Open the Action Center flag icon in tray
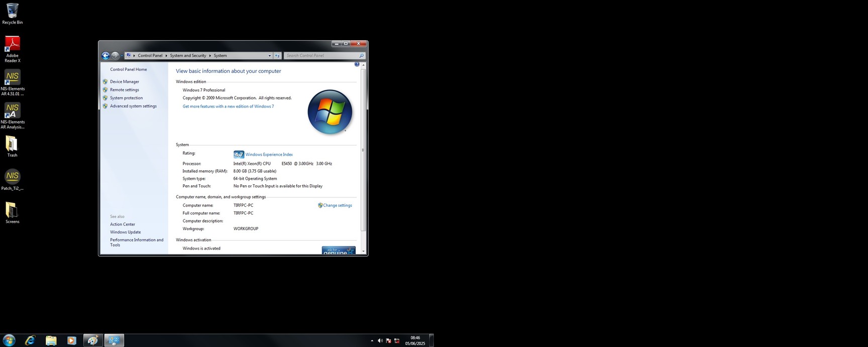The image size is (868, 347). (388, 340)
